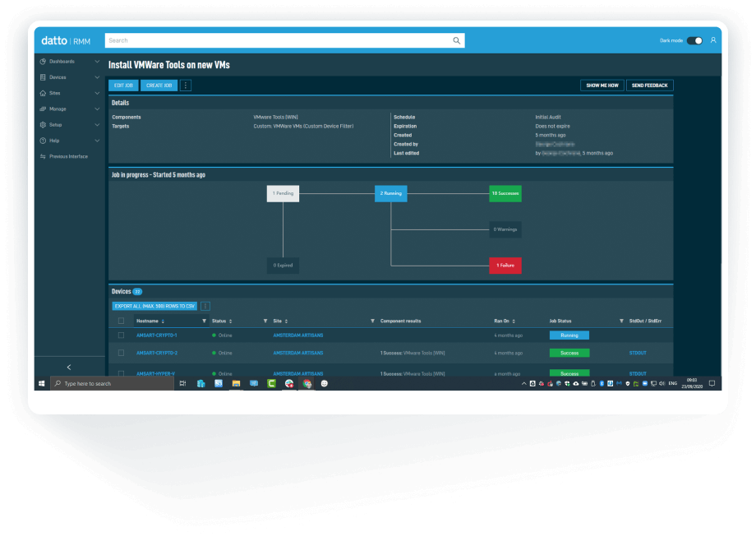Click the Running status badge for AMSART-CRYPTO-1
Screen dimensions: 756x555
click(x=569, y=335)
